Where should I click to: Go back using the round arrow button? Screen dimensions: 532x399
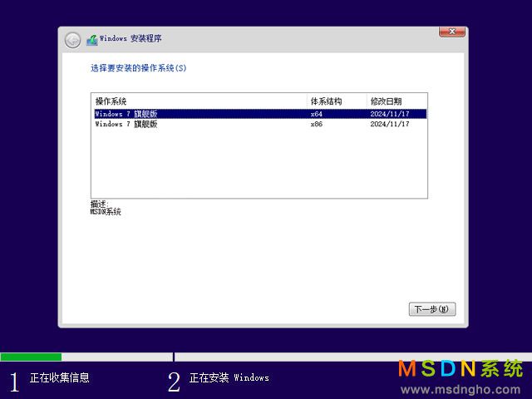point(72,41)
